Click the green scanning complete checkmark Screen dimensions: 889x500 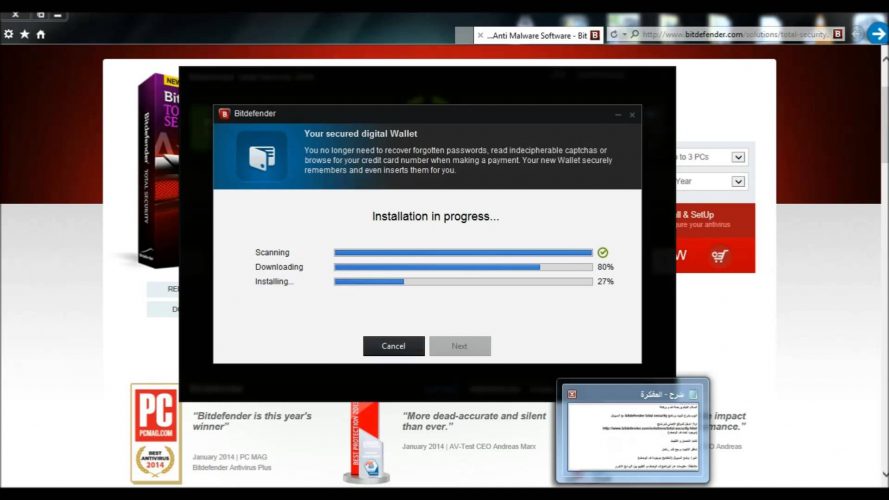[x=603, y=252]
